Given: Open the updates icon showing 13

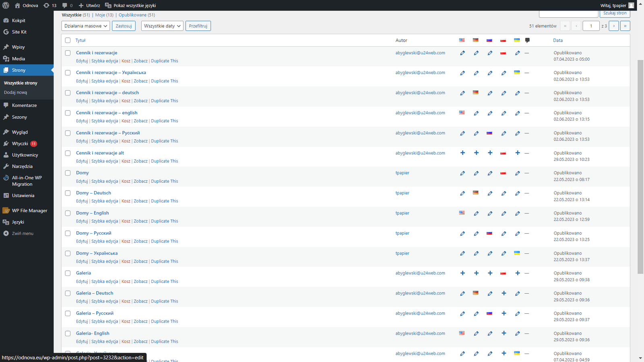Looking at the screenshot, I should click(x=50, y=5).
